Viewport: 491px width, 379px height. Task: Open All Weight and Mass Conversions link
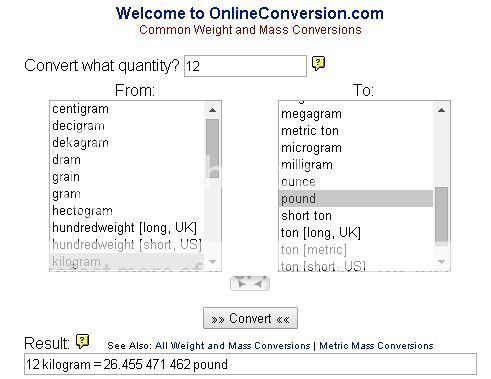pos(233,346)
